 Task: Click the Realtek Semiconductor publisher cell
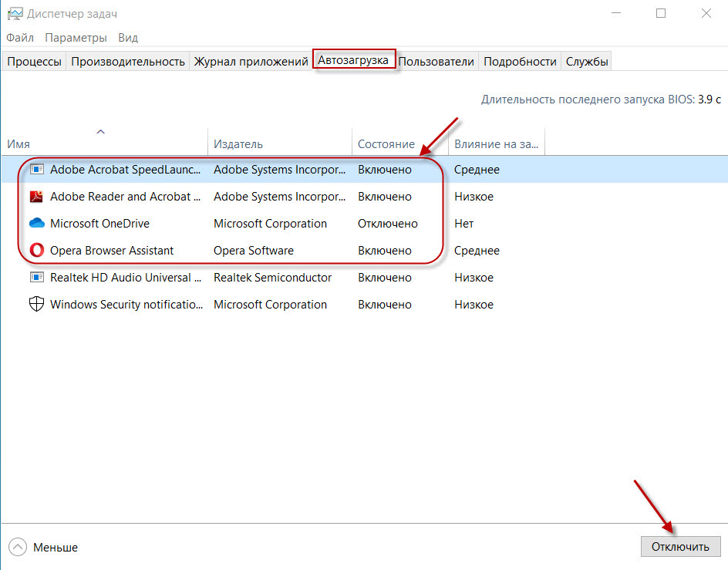(x=272, y=278)
